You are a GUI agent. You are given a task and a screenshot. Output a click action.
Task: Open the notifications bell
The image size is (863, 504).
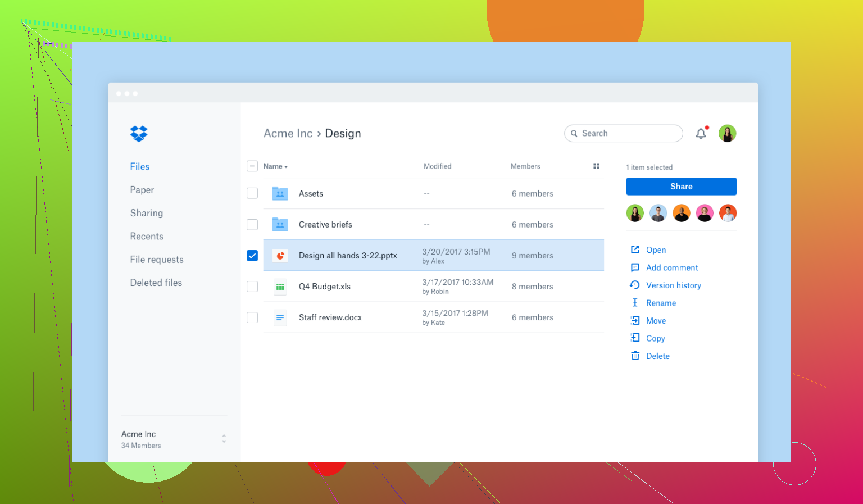tap(701, 134)
